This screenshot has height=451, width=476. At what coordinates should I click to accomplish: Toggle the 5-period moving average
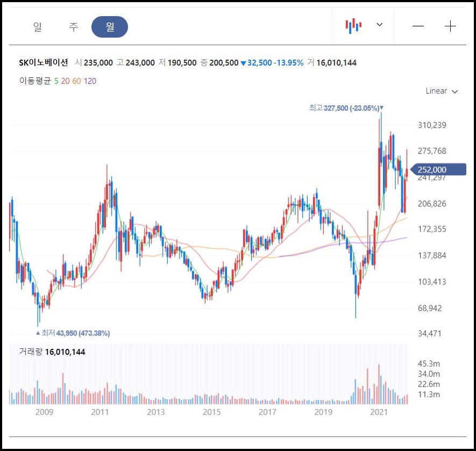coord(56,81)
